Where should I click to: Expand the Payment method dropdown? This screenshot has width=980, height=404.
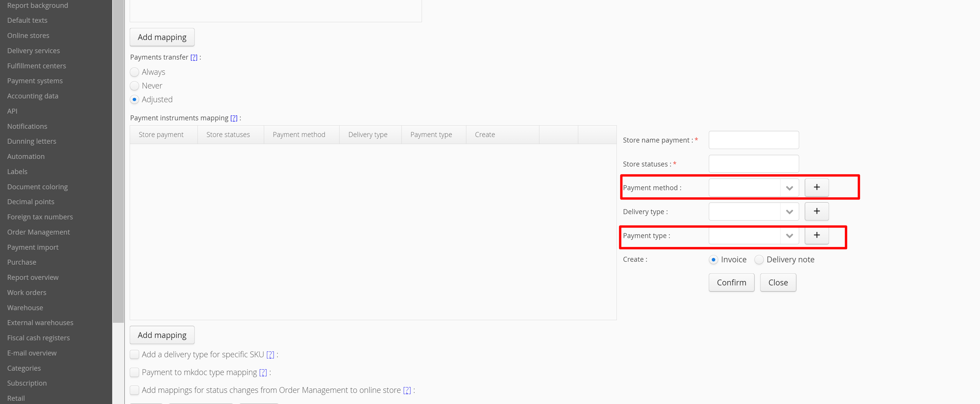[789, 188]
